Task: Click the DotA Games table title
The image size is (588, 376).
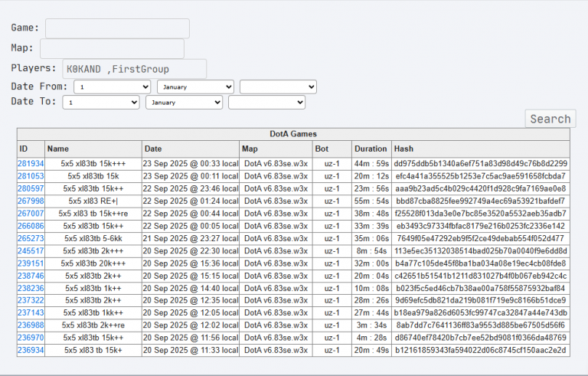Action: pos(293,134)
